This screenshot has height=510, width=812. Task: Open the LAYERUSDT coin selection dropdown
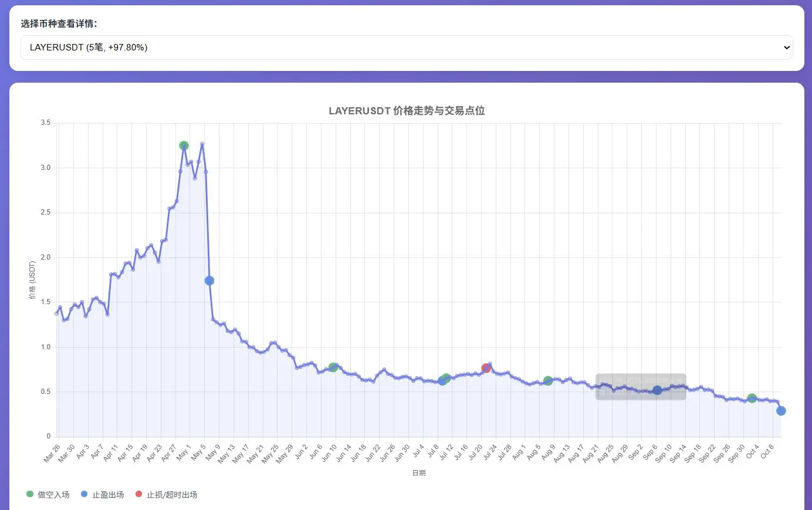[x=407, y=47]
